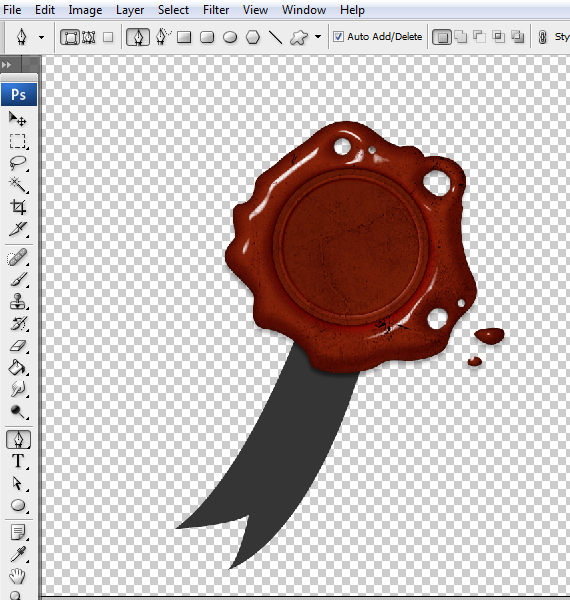Image resolution: width=570 pixels, height=600 pixels.
Task: Select the Clone Stamp tool
Action: click(18, 302)
